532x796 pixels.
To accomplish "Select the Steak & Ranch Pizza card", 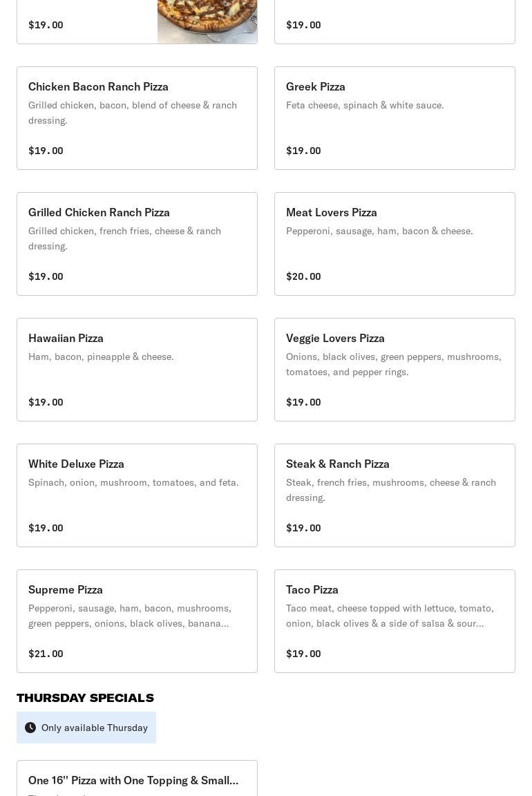I will (x=395, y=495).
